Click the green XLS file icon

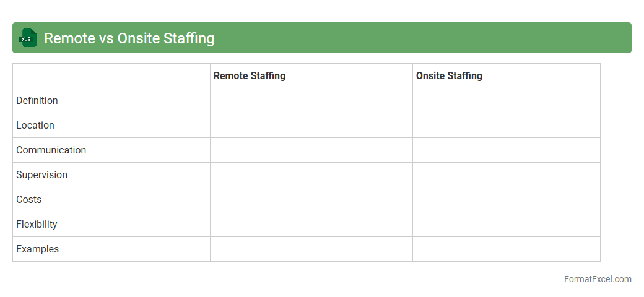click(28, 38)
